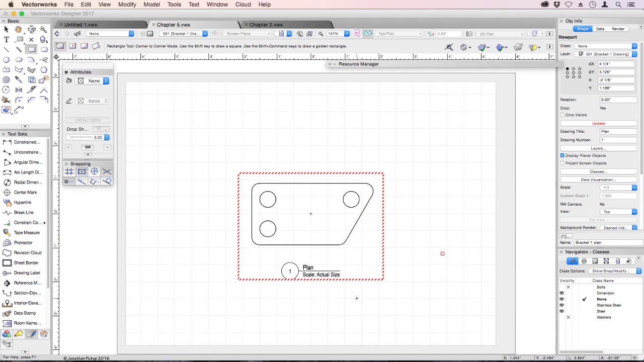Viewport: 644px width, 362px height.
Task: Open the Scale dropdown
Action: coord(618,188)
